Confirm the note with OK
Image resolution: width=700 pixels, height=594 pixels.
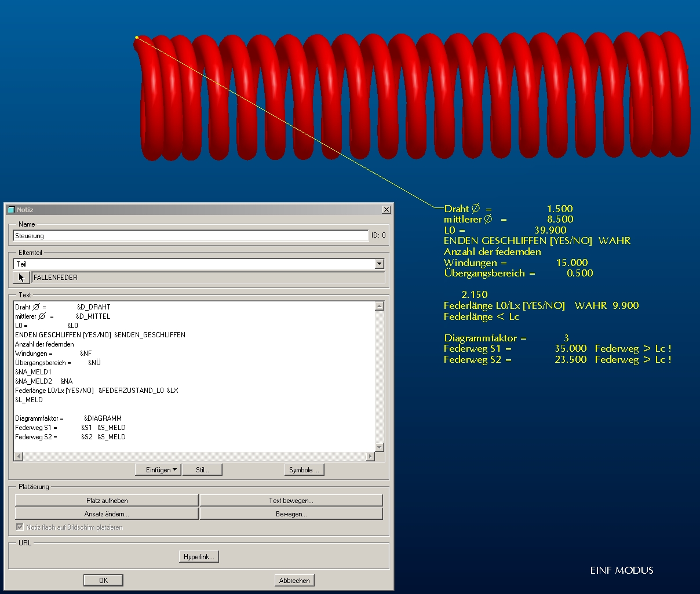(x=103, y=580)
